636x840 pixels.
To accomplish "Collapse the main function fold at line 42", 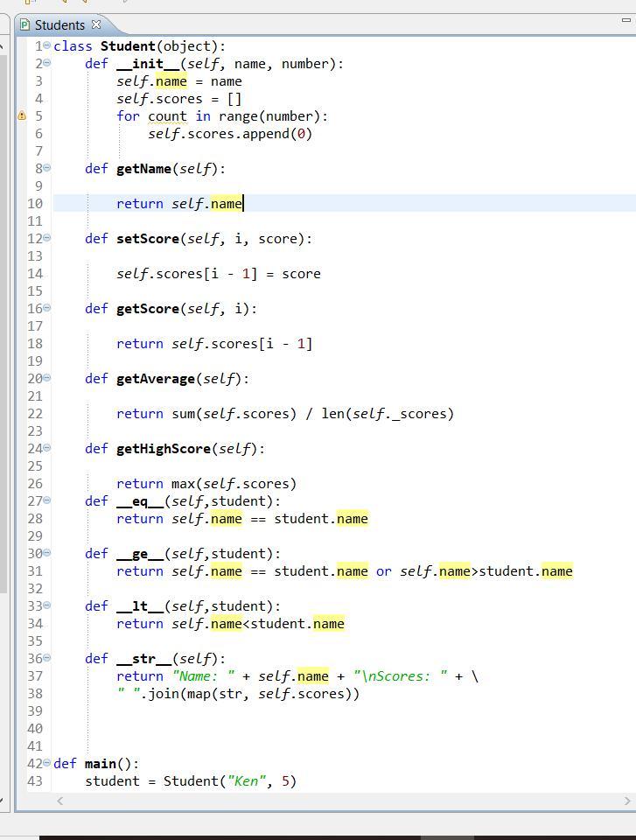I will (x=47, y=763).
